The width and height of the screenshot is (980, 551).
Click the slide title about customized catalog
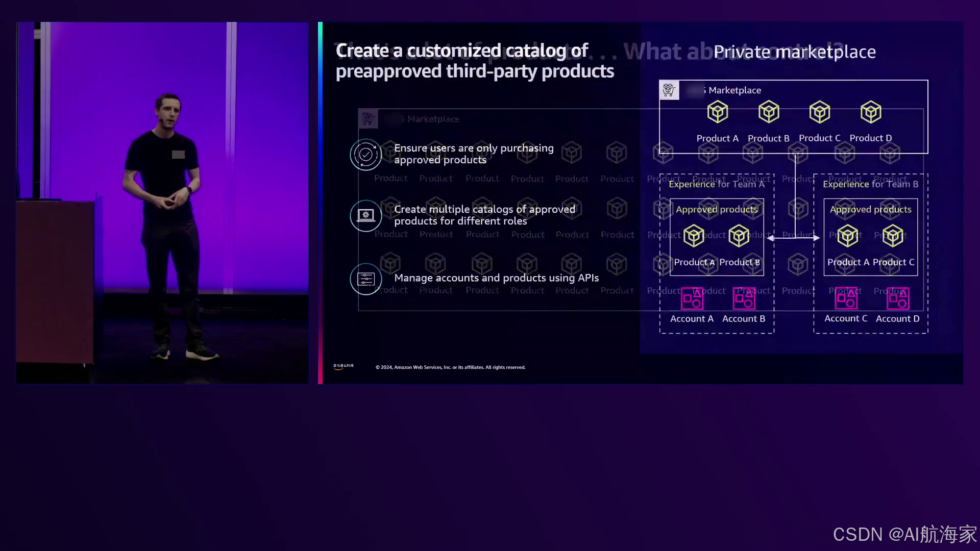[474, 61]
